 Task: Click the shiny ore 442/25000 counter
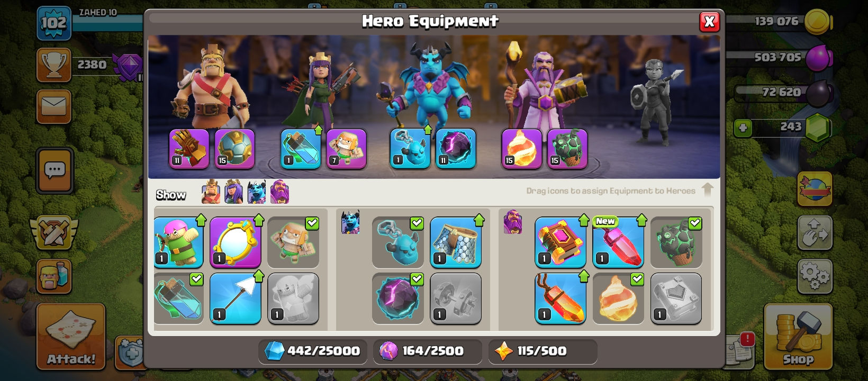click(313, 351)
